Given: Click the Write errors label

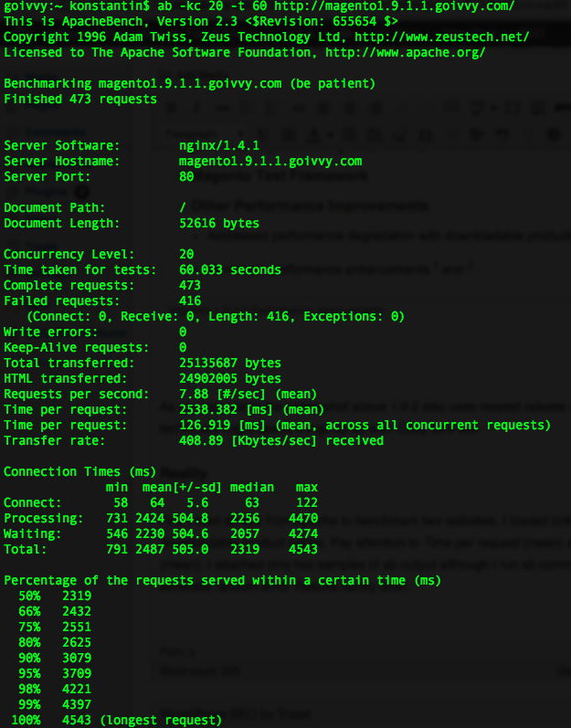Looking at the screenshot, I should click(51, 332).
